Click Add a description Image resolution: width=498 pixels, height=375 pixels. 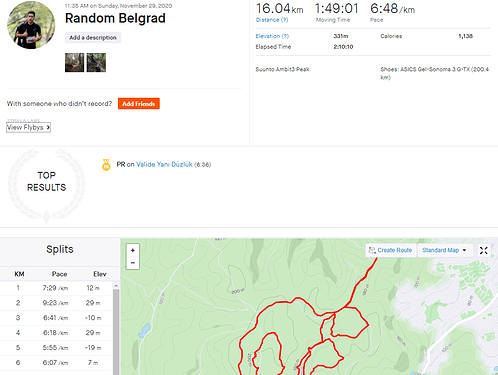pyautogui.click(x=93, y=38)
